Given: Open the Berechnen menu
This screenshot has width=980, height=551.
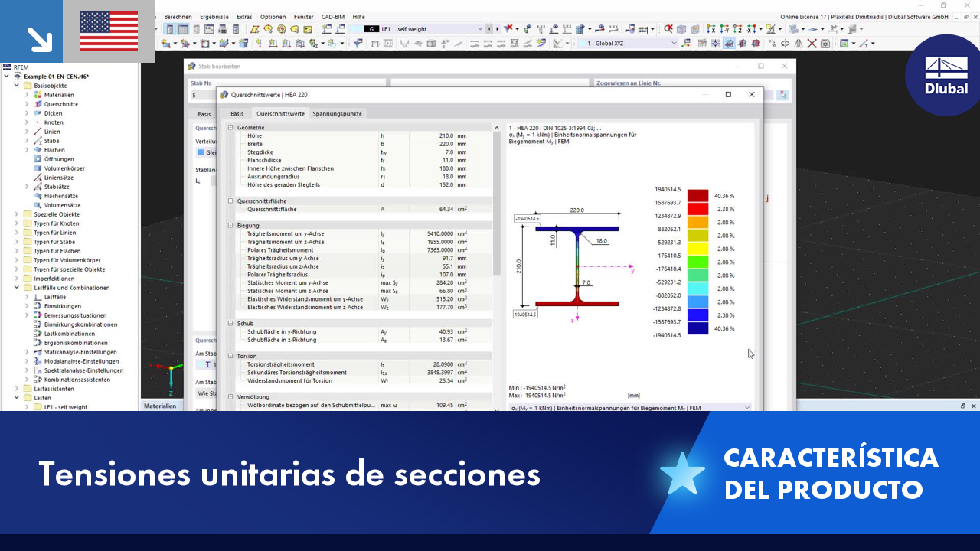Looking at the screenshot, I should (178, 17).
